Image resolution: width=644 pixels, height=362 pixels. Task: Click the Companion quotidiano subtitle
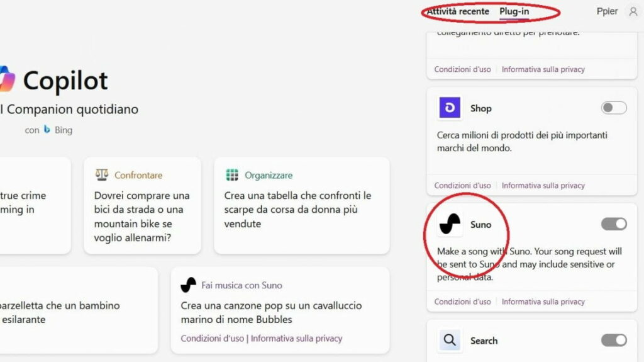[x=69, y=109]
